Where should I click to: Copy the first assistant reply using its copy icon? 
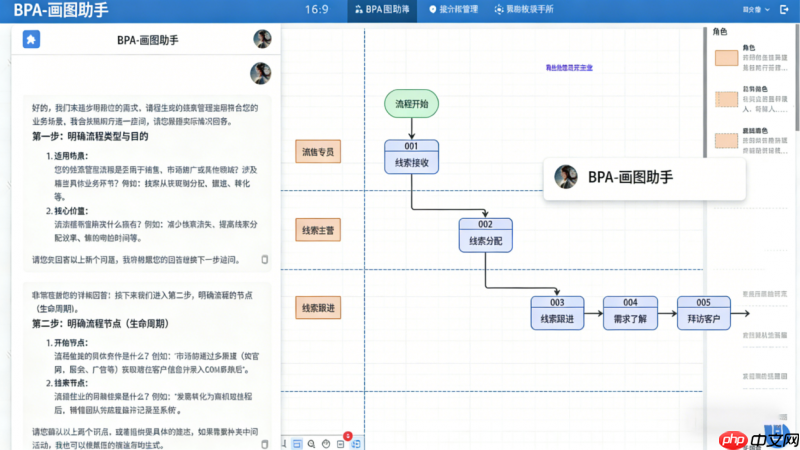[265, 259]
